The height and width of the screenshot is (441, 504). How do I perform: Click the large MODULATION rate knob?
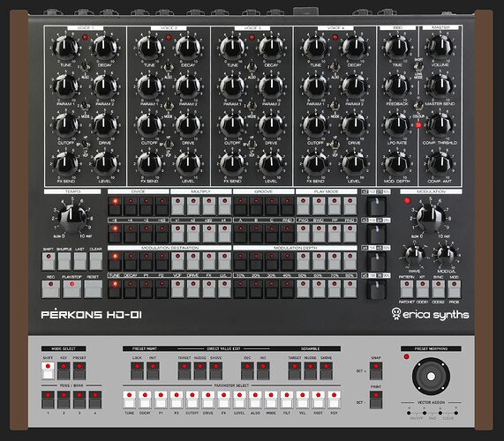point(431,219)
